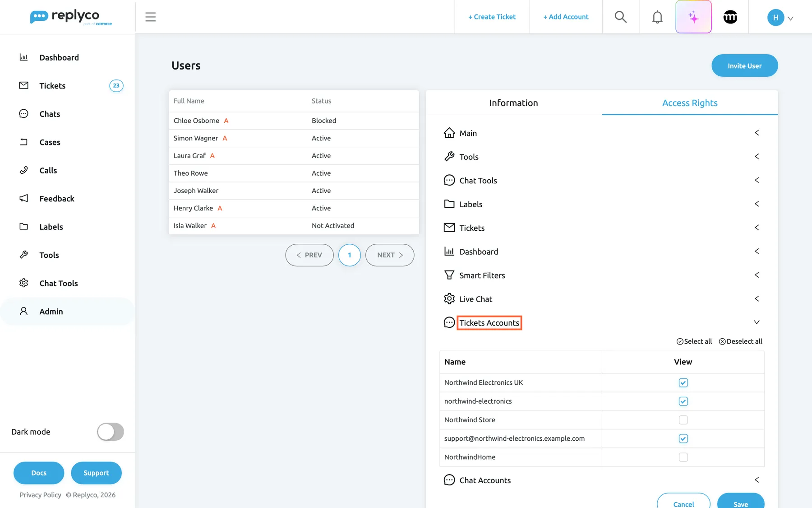Click the Cases icon in sidebar
This screenshot has height=508, width=812.
(23, 142)
